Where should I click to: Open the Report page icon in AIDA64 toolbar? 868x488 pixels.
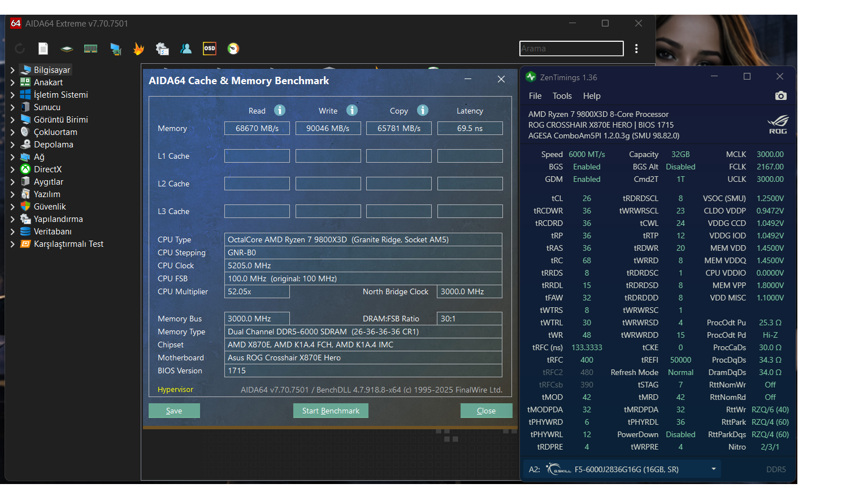pos(43,49)
